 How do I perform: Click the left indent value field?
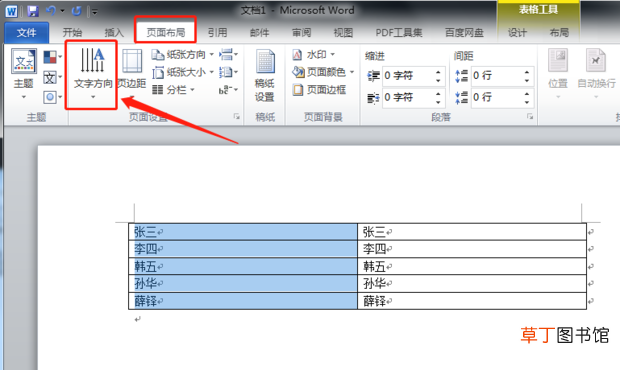(x=408, y=76)
